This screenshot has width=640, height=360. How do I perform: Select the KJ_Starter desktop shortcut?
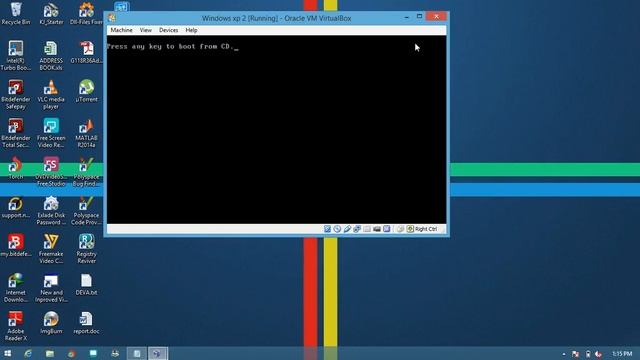(51, 13)
